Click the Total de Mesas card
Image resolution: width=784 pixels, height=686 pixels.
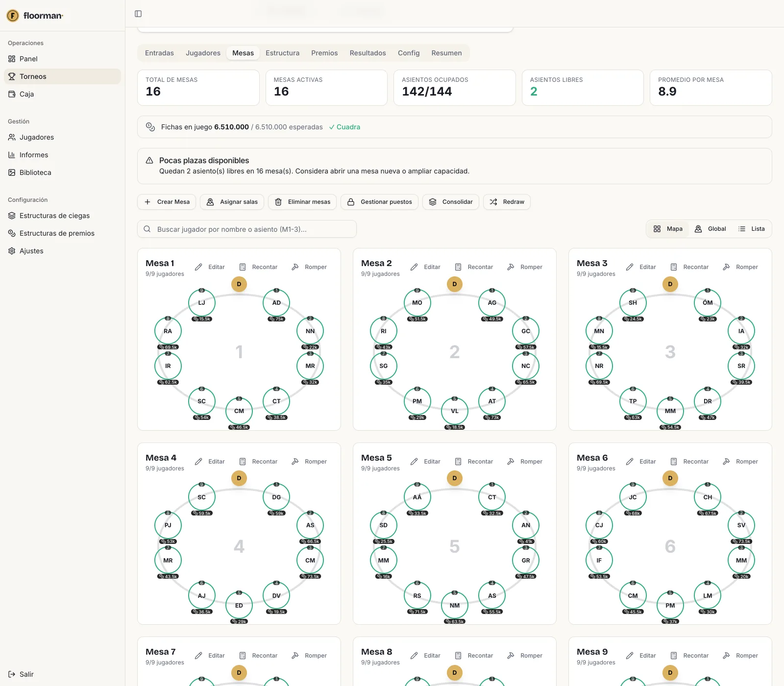(198, 88)
